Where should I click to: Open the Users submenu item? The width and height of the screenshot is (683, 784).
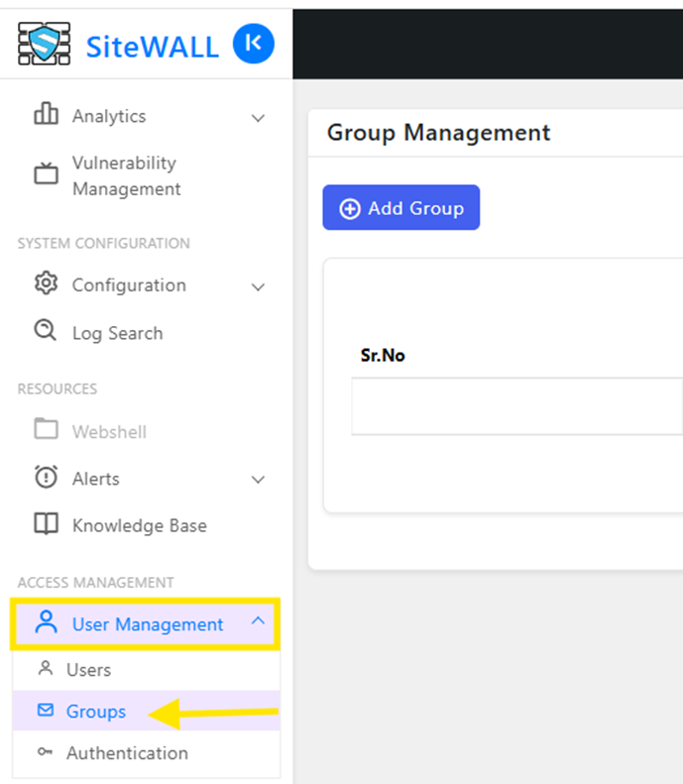146,669
